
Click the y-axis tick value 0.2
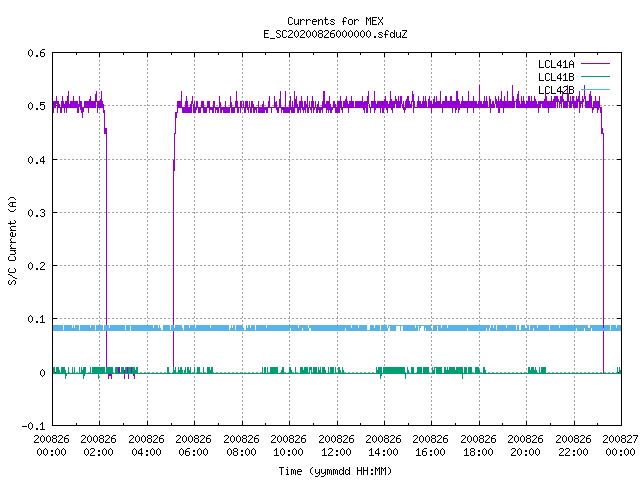(36, 266)
